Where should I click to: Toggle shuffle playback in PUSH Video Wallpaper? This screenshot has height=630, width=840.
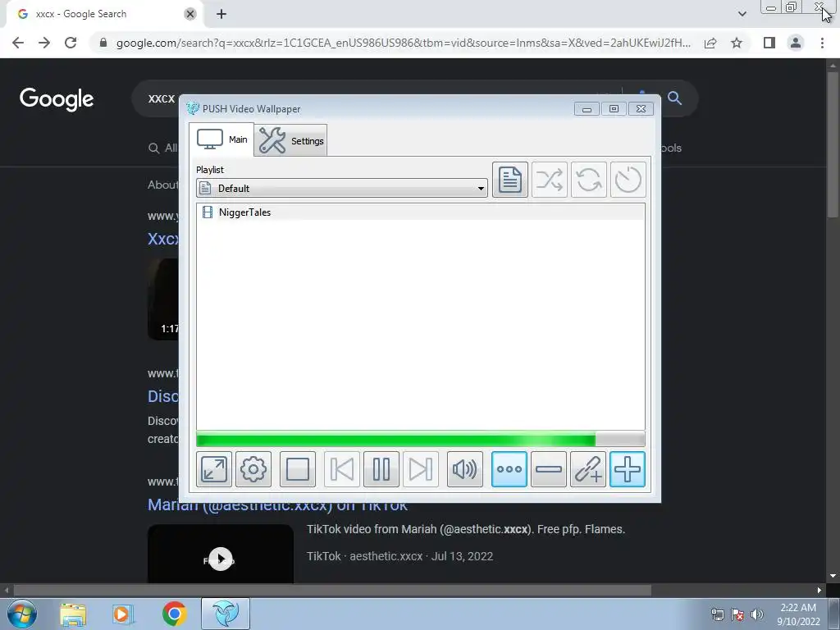pyautogui.click(x=549, y=180)
